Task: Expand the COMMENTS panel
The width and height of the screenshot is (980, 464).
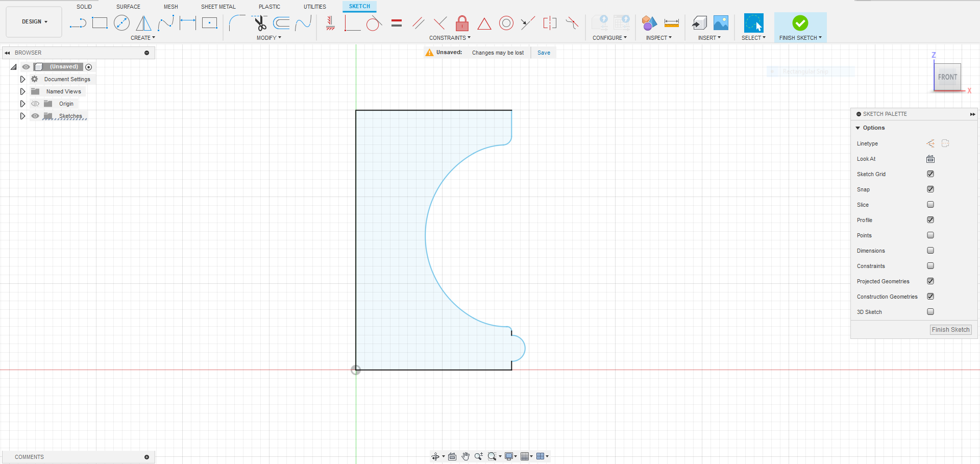Action: pyautogui.click(x=146, y=457)
